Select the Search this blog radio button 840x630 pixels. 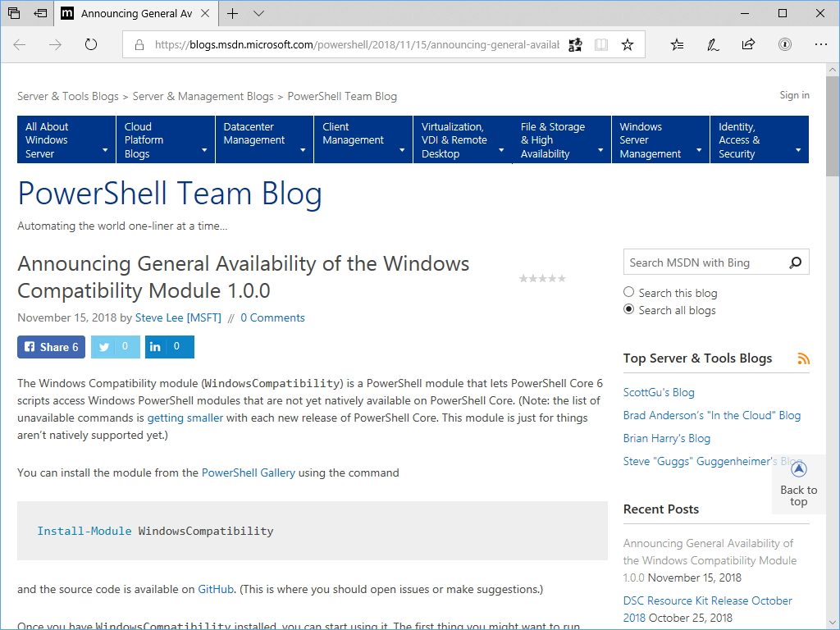628,291
